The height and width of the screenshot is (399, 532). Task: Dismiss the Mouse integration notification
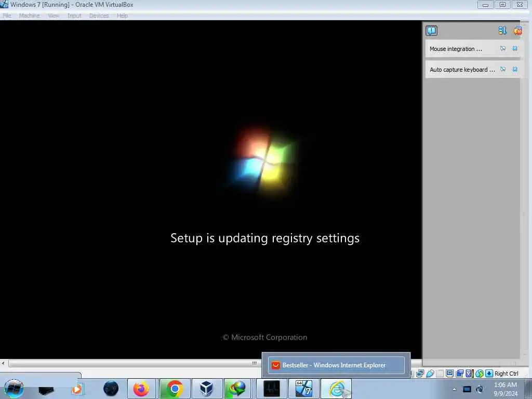(x=515, y=48)
